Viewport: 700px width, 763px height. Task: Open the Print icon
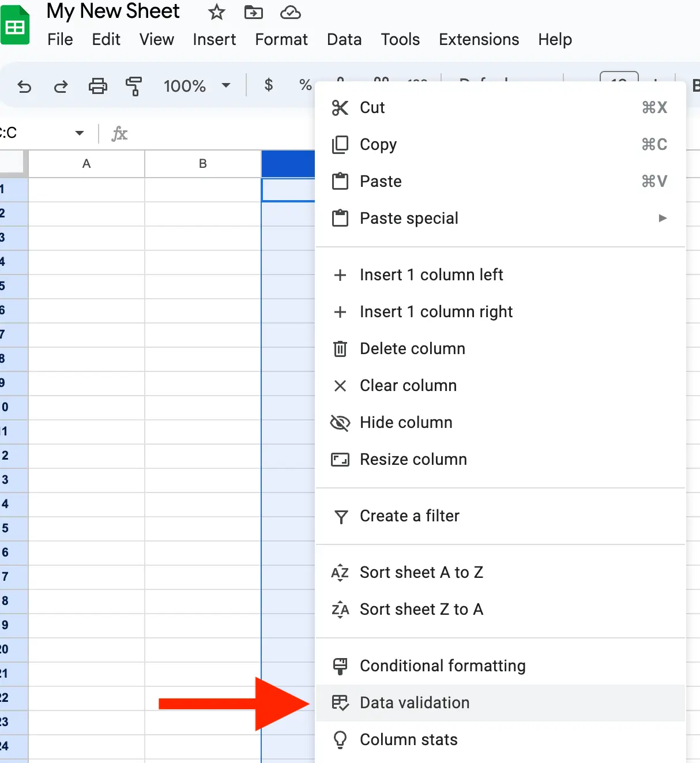point(97,86)
